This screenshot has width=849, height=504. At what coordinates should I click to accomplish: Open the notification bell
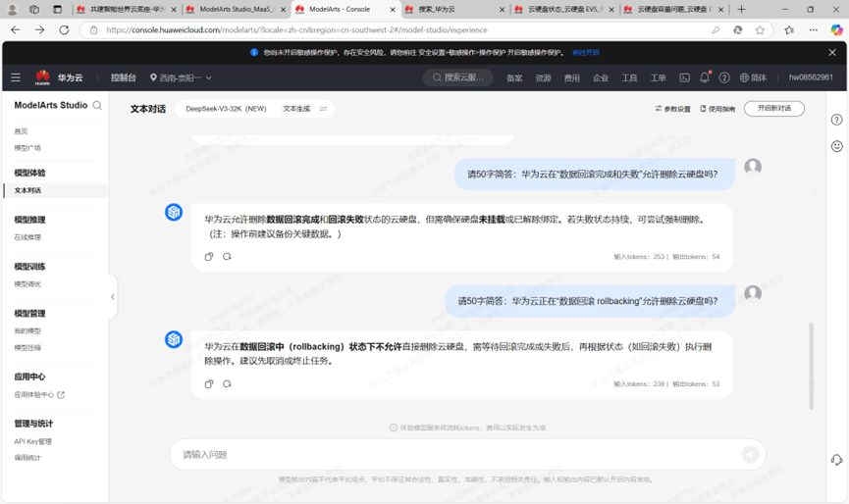click(x=705, y=77)
